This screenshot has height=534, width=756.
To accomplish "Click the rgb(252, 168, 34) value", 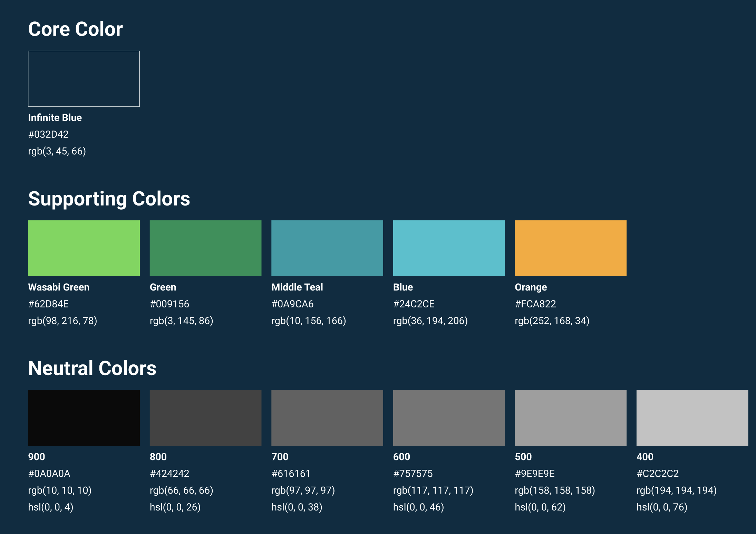I will click(x=552, y=321).
